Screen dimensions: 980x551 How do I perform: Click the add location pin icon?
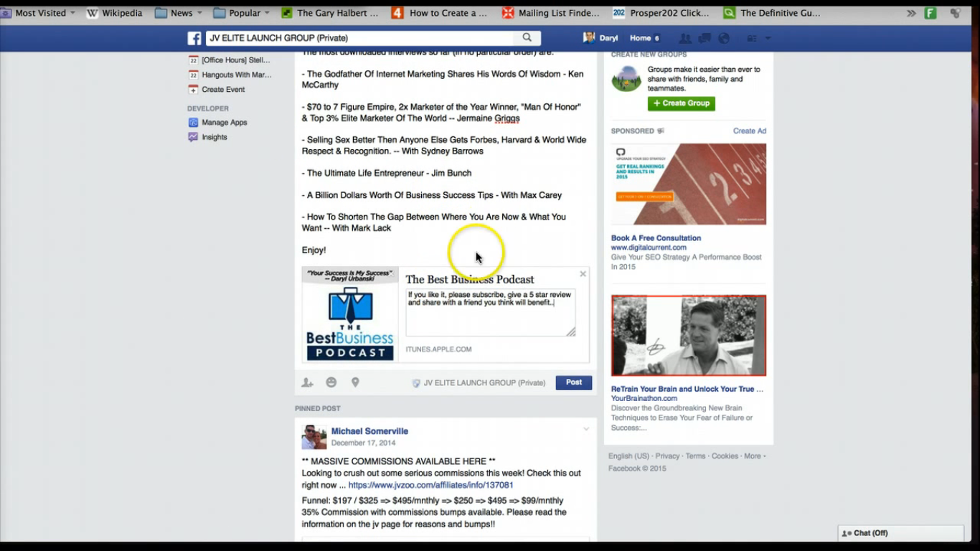click(x=355, y=382)
